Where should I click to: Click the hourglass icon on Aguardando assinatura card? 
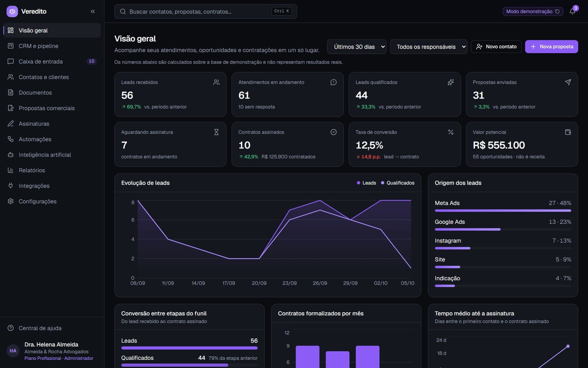[216, 132]
